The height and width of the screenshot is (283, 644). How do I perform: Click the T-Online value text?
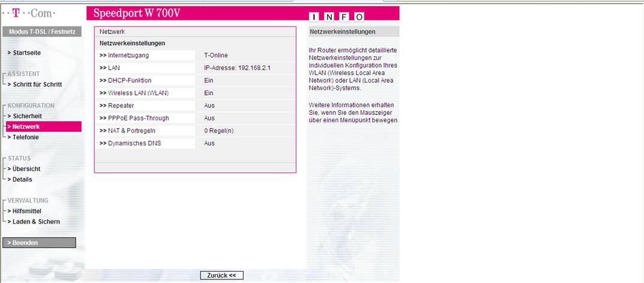click(x=215, y=55)
